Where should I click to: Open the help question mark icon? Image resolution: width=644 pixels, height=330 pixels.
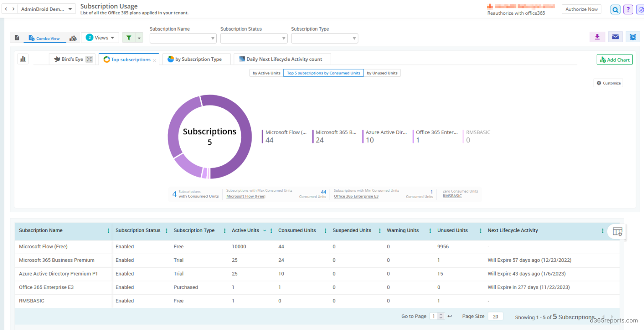(628, 10)
